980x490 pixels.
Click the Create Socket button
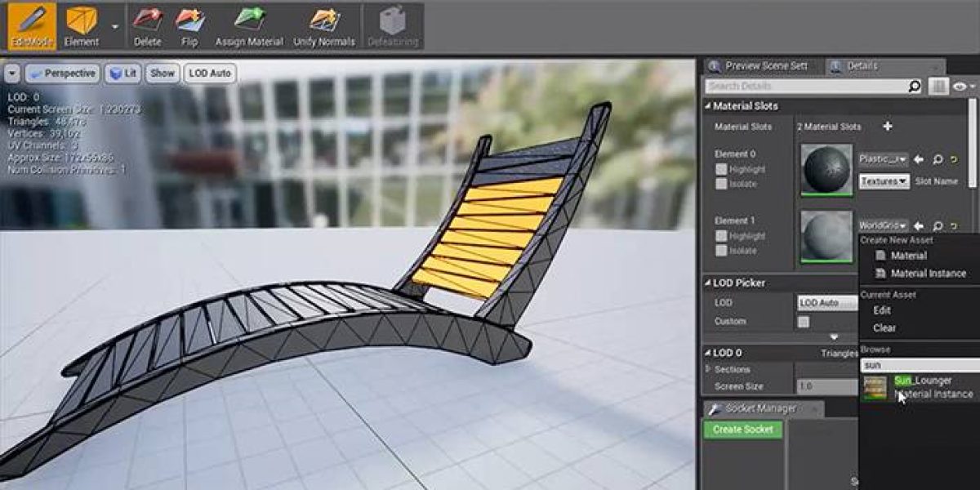point(742,430)
